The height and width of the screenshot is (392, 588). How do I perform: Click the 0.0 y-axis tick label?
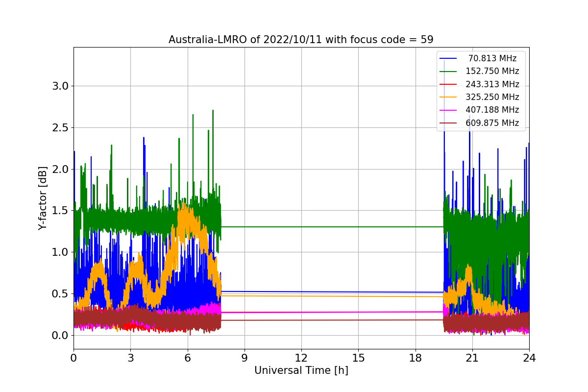point(60,336)
